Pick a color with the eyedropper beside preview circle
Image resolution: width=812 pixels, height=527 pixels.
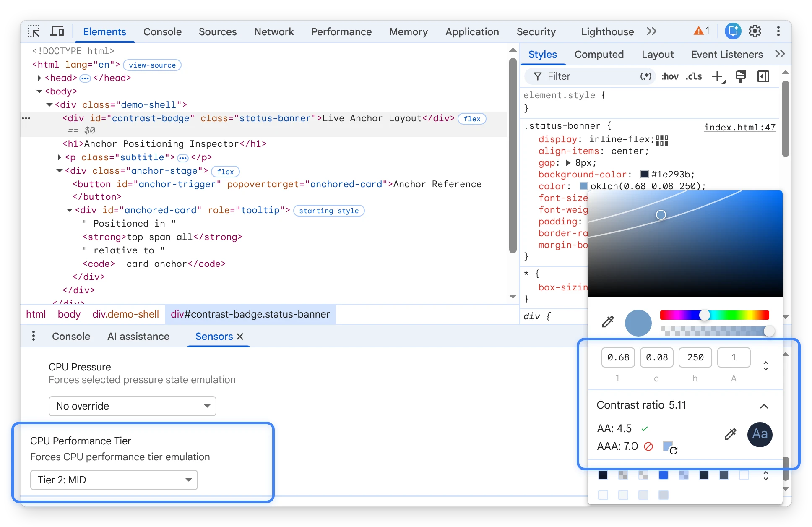(608, 322)
